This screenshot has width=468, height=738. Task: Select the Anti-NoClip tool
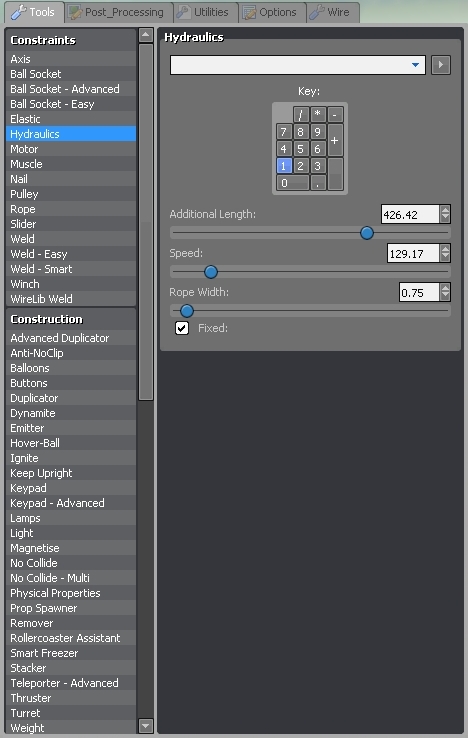click(71, 353)
